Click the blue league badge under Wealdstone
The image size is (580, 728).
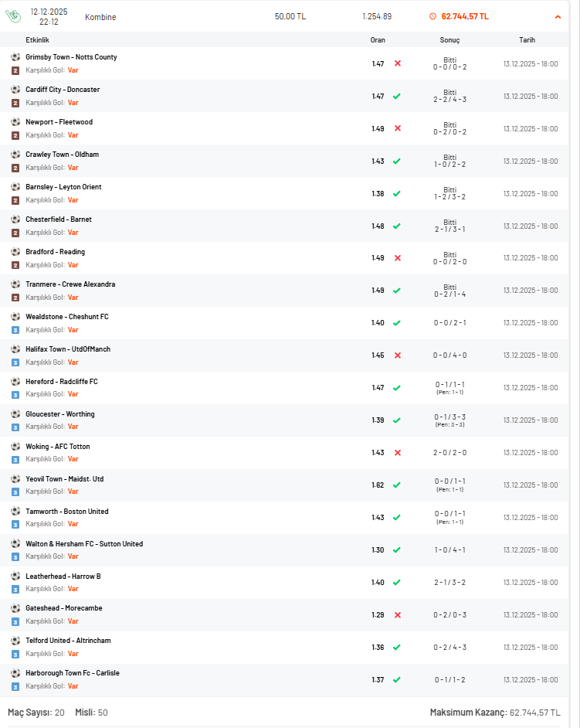click(15, 330)
